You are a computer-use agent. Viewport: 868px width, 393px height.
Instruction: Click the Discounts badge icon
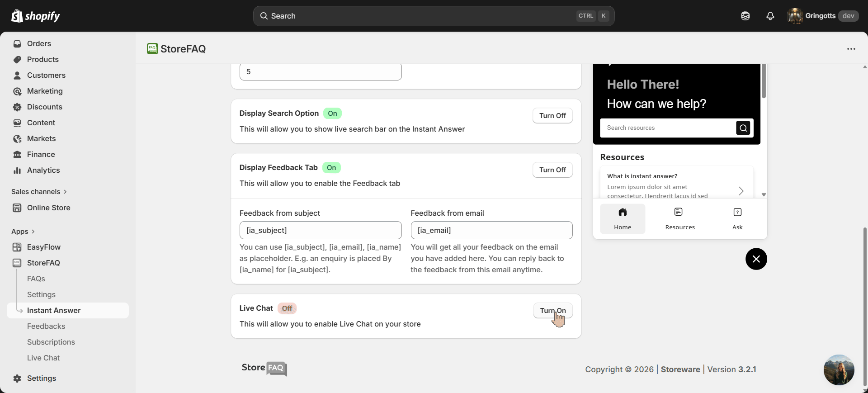point(17,107)
